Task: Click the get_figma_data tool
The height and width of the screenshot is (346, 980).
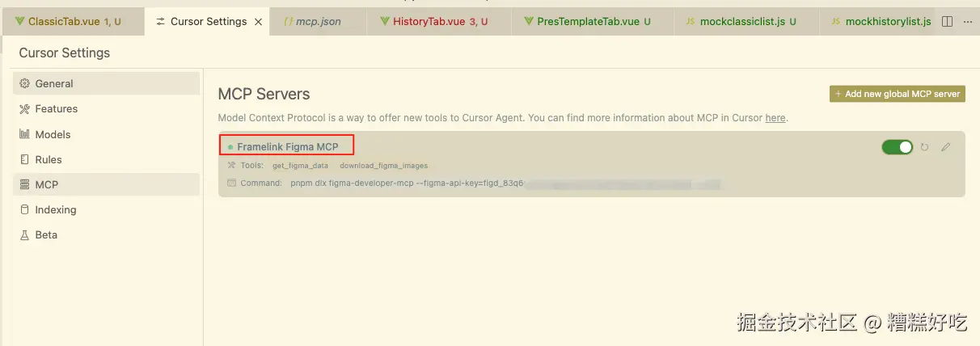Action: (300, 166)
